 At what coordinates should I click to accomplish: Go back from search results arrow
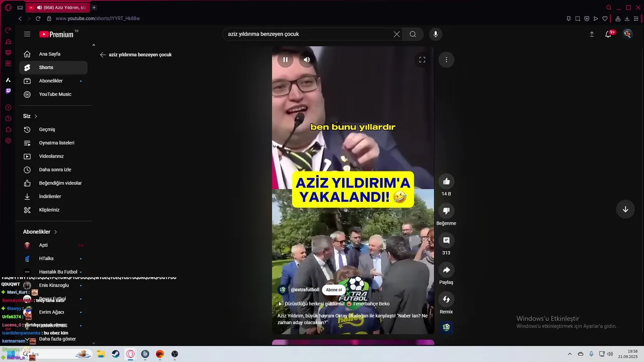[x=103, y=55]
